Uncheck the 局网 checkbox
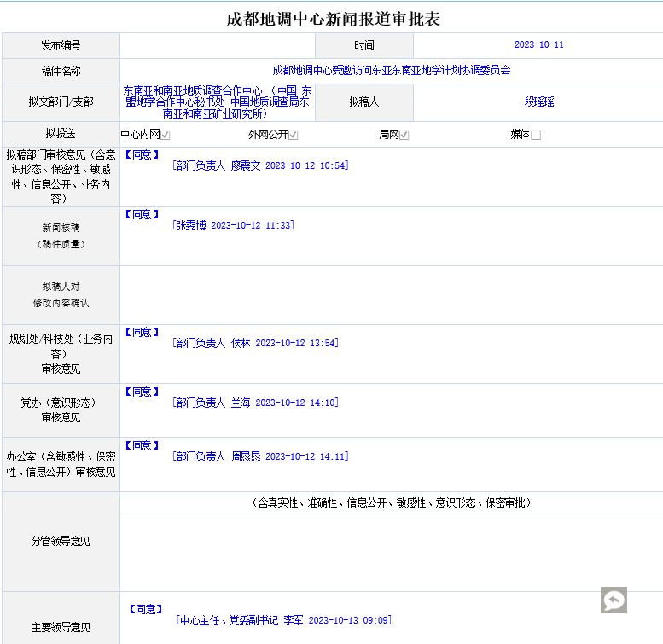This screenshot has width=663, height=644. point(404,135)
